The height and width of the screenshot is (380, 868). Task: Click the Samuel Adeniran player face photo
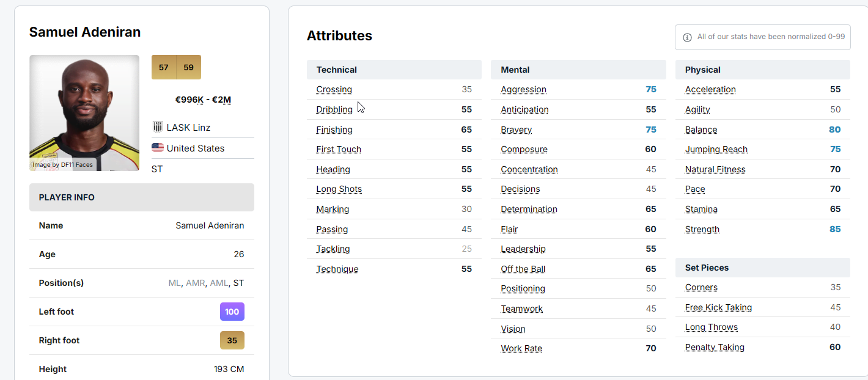tap(84, 112)
